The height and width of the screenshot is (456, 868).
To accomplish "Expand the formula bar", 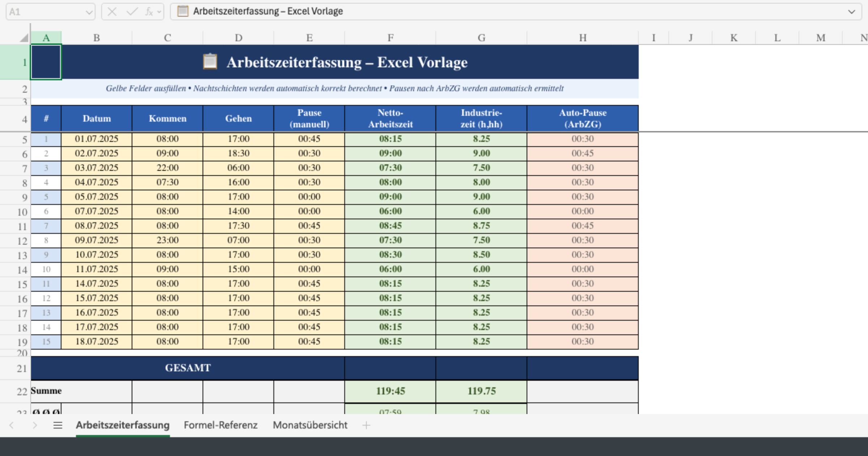I will [852, 12].
